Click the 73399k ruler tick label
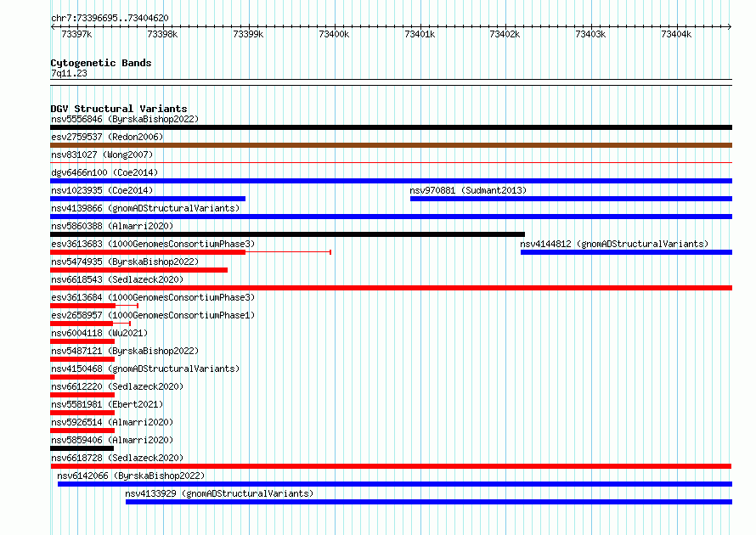 click(x=248, y=35)
